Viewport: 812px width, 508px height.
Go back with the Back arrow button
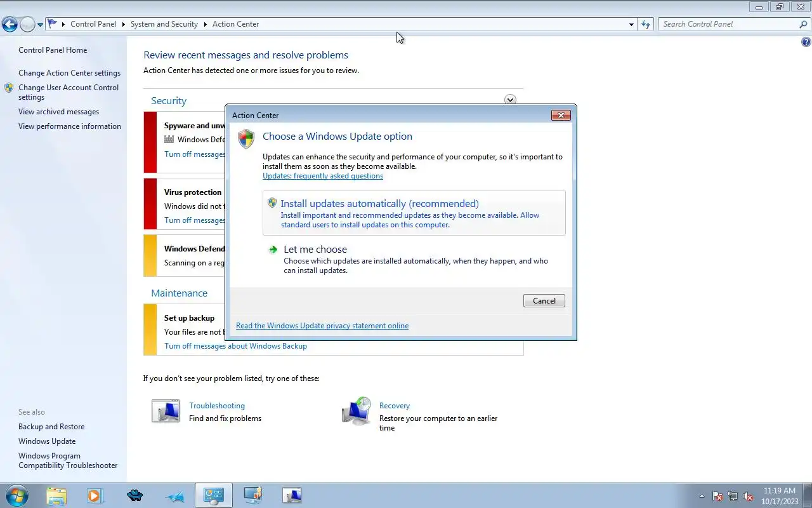click(x=10, y=25)
